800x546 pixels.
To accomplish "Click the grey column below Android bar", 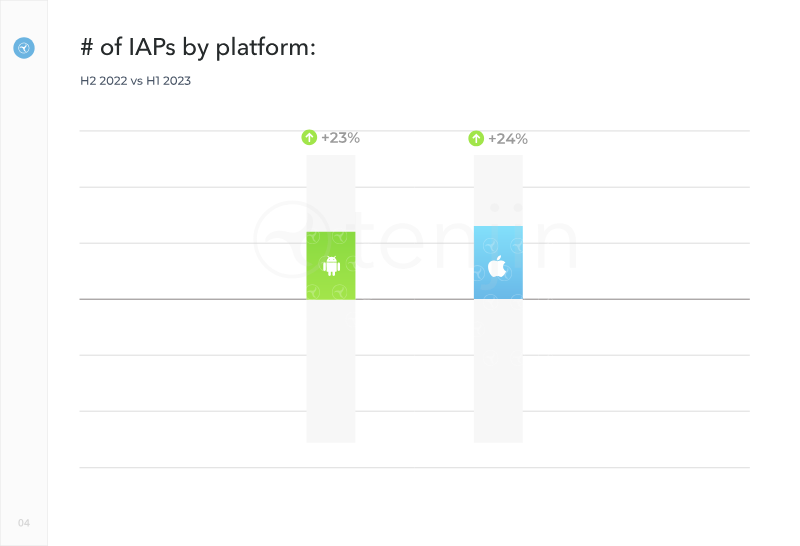I will [331, 371].
